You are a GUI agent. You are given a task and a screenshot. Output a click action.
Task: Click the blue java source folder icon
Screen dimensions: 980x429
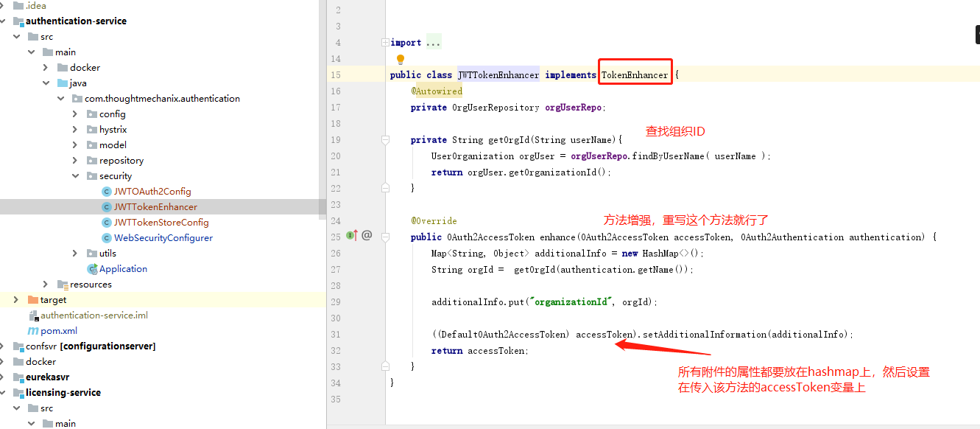62,83
